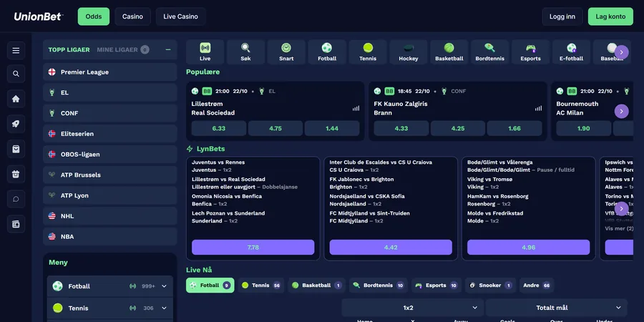The height and width of the screenshot is (322, 644).
Task: Click the magnifier search icon in sidebar
Action: point(16,74)
